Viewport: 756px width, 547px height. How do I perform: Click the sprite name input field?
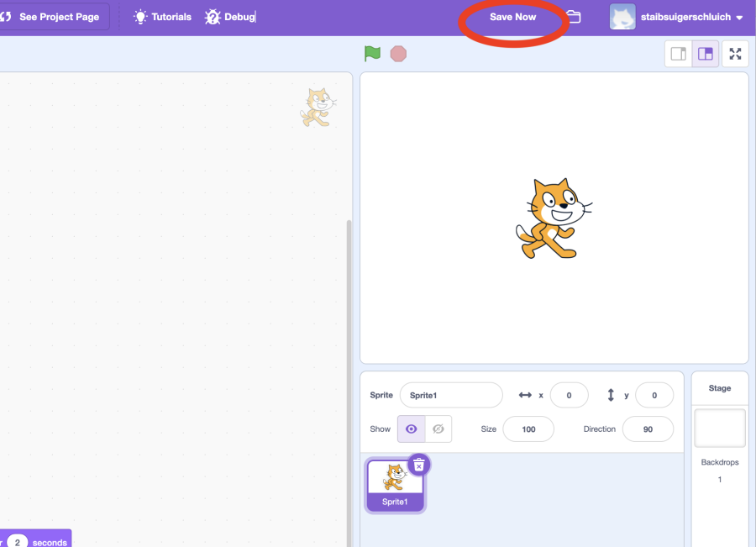point(451,395)
